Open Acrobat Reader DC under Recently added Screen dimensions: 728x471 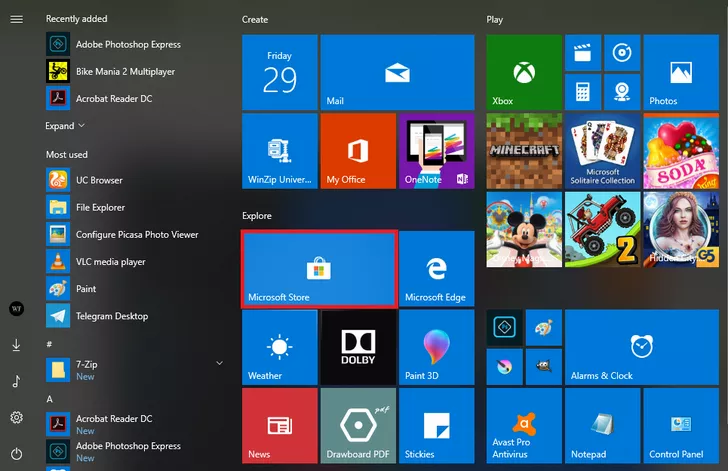tap(135, 98)
